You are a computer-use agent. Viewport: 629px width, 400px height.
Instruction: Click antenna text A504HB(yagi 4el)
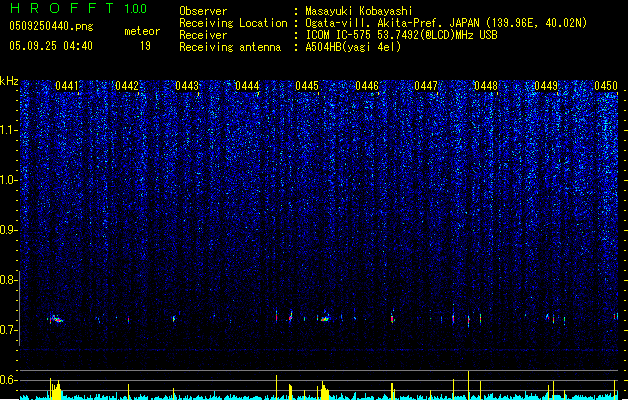coord(353,47)
